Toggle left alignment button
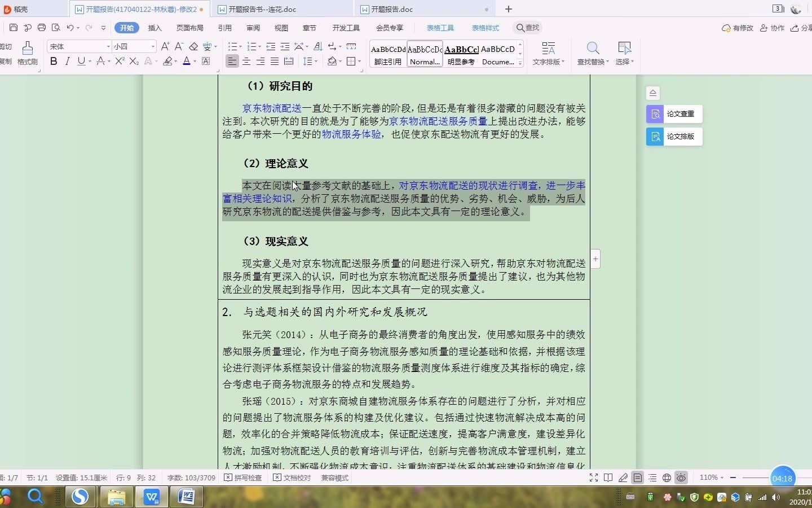The height and width of the screenshot is (508, 812). [x=232, y=61]
